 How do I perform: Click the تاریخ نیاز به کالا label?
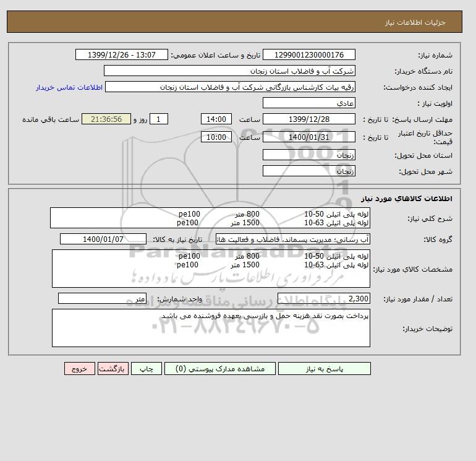(x=177, y=239)
